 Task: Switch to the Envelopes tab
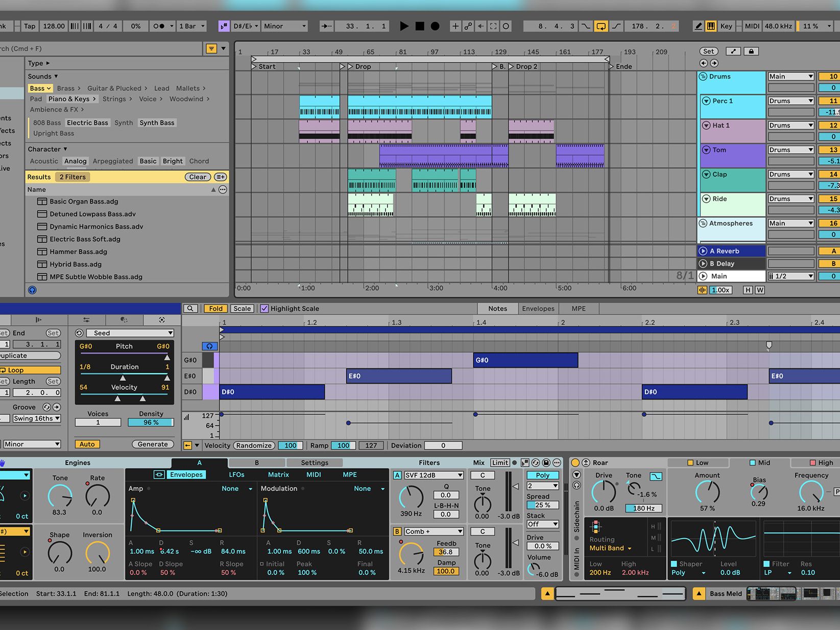538,308
